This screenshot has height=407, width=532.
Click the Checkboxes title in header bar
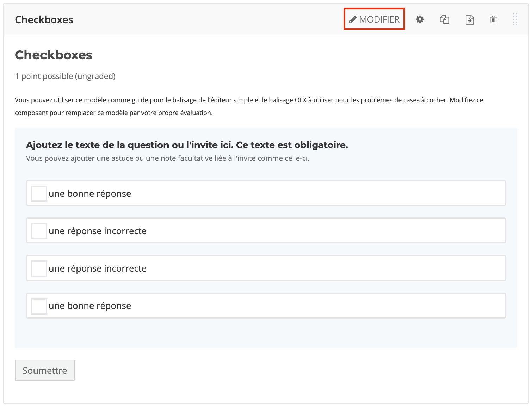(44, 20)
